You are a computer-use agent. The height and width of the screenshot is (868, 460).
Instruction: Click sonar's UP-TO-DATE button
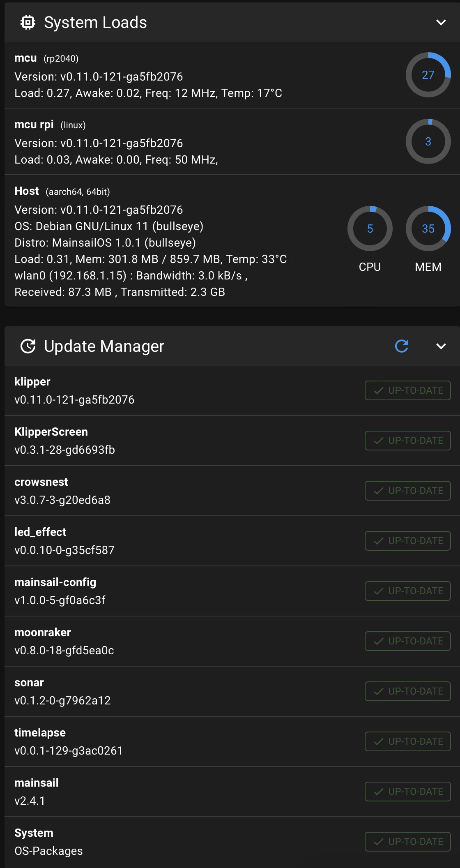(407, 691)
